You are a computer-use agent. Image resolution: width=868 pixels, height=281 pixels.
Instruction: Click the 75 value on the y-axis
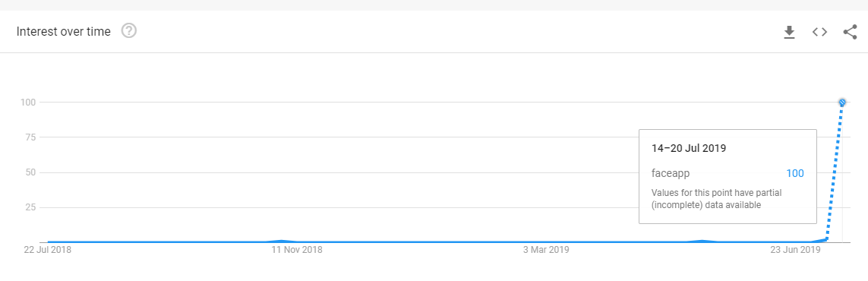tap(31, 137)
